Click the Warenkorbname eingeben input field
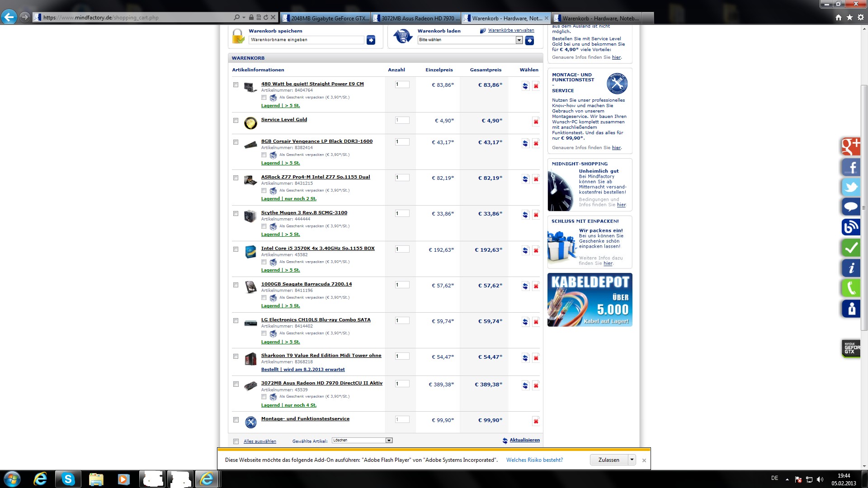This screenshot has width=868, height=488. click(306, 40)
